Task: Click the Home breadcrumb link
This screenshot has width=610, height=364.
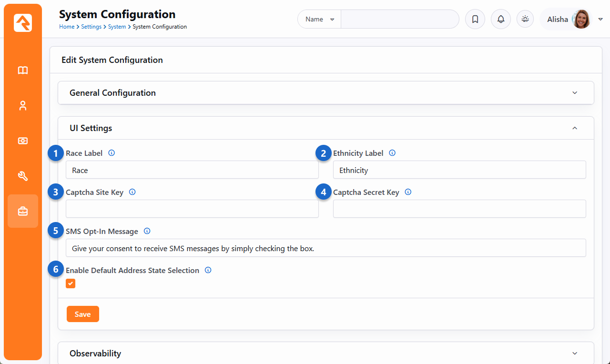Action: click(66, 27)
